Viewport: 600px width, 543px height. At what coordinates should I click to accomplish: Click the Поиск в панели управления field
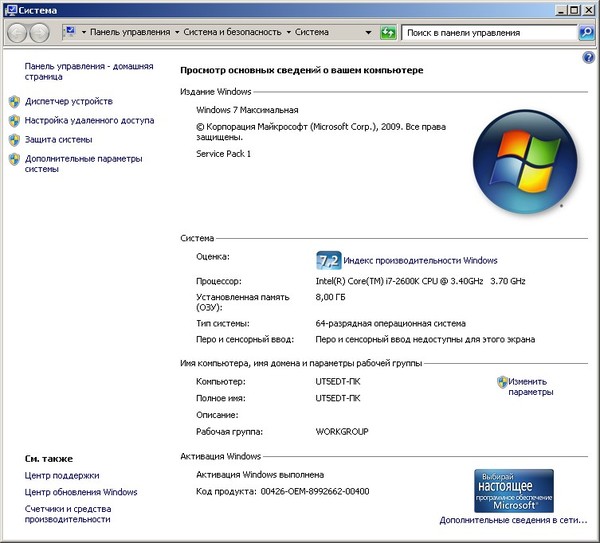click(x=489, y=33)
